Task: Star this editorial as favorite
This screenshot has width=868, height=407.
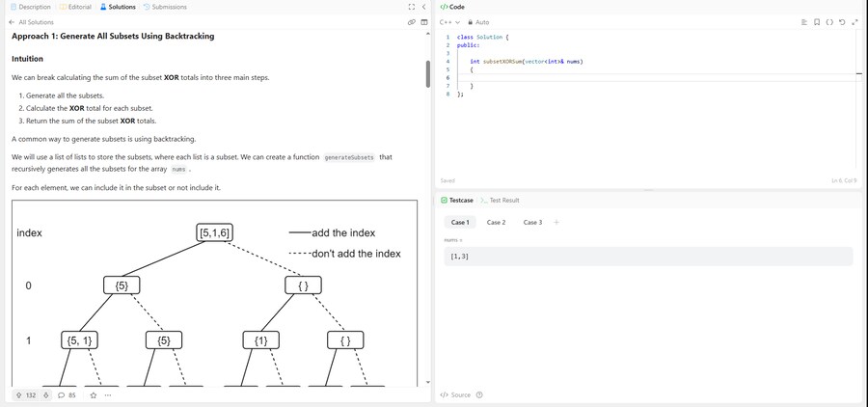Action: 94,394
